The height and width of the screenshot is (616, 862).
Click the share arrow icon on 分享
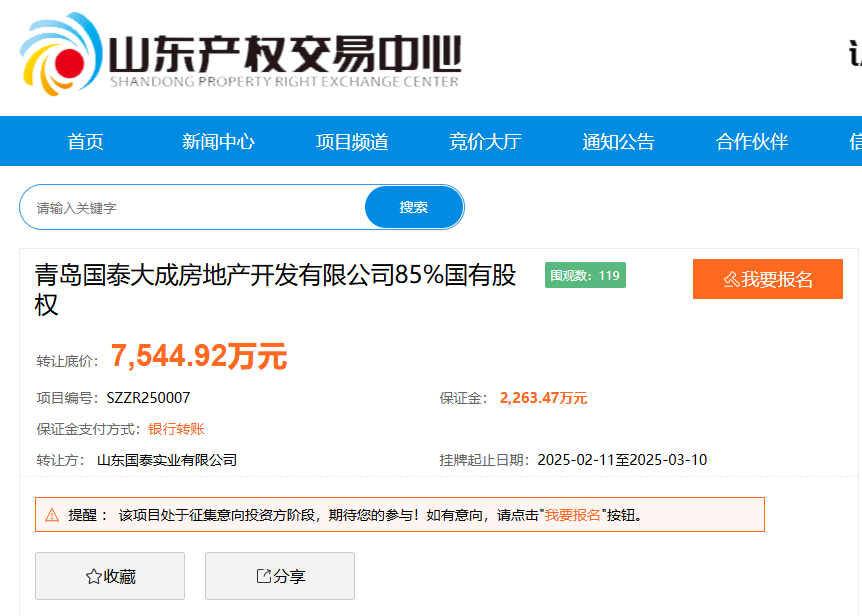pos(264,576)
